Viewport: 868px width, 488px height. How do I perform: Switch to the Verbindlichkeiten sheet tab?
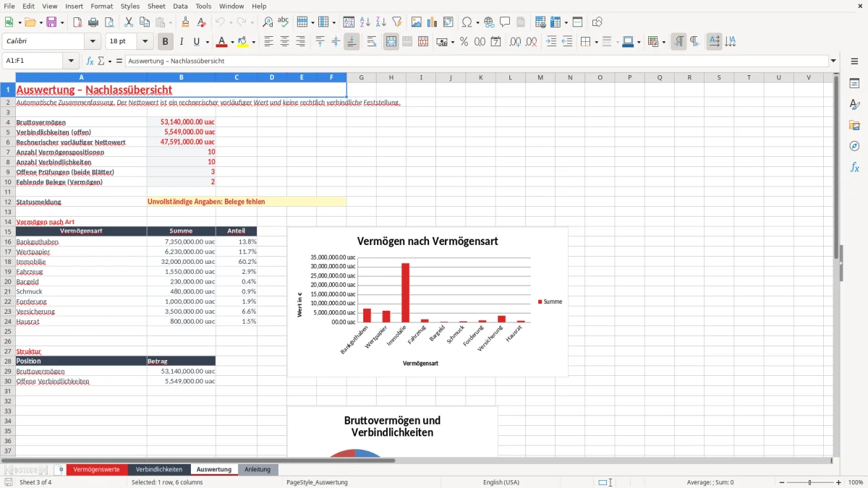159,469
